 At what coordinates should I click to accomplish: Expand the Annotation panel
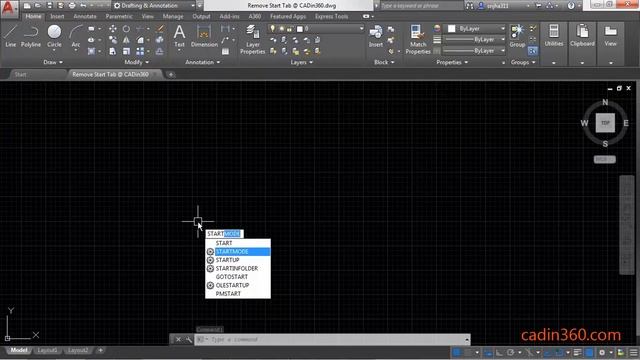203,62
